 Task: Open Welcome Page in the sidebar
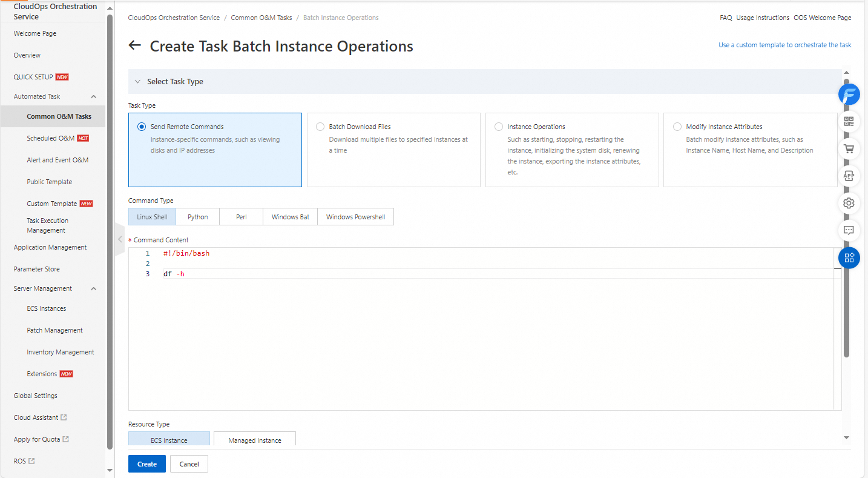(35, 33)
